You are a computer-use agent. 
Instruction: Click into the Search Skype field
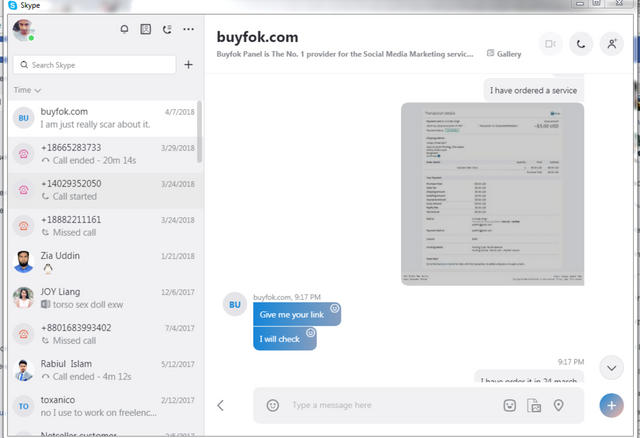coord(95,65)
